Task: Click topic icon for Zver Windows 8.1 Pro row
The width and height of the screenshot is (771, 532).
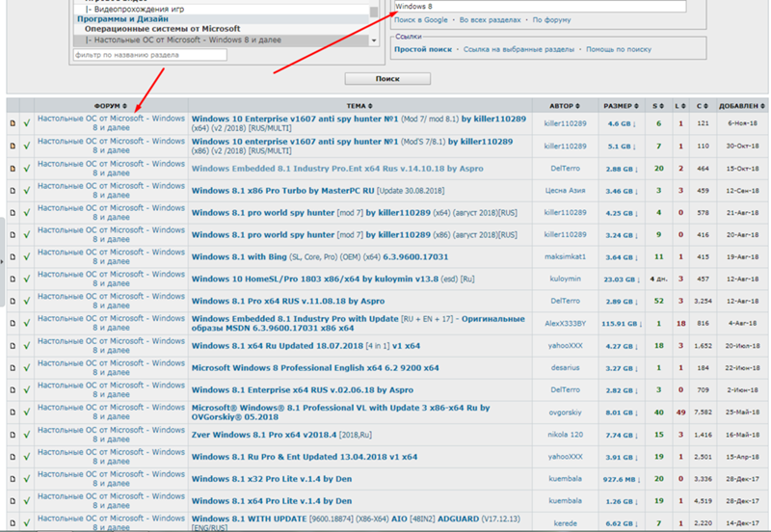Action: (13, 435)
